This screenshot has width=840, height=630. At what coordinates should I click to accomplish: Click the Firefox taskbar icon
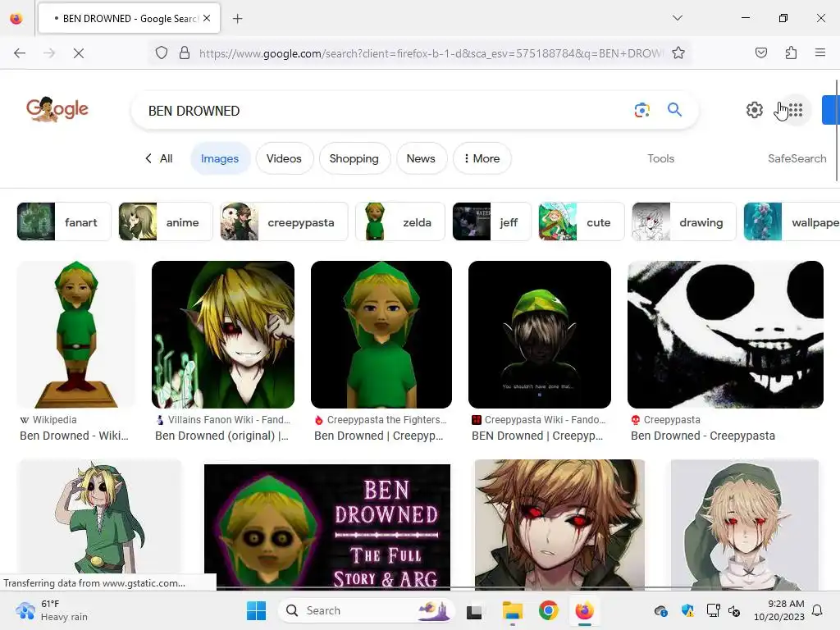pyautogui.click(x=584, y=610)
